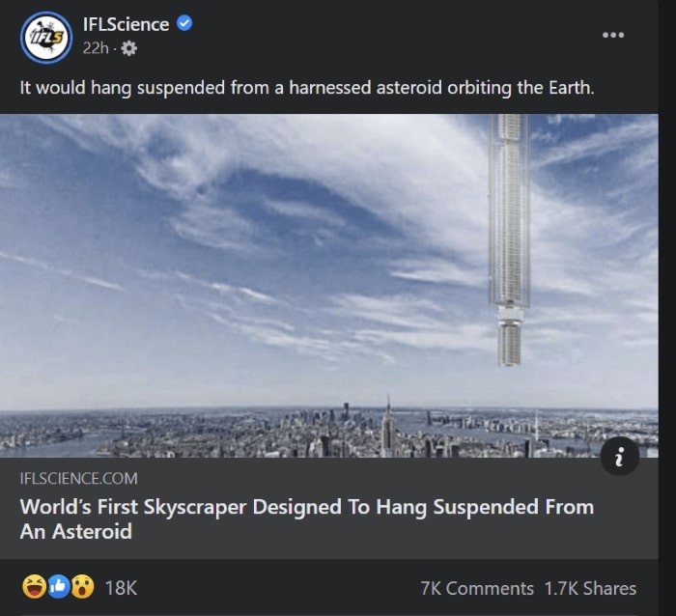Click the IFLScience profile picture

[45, 38]
